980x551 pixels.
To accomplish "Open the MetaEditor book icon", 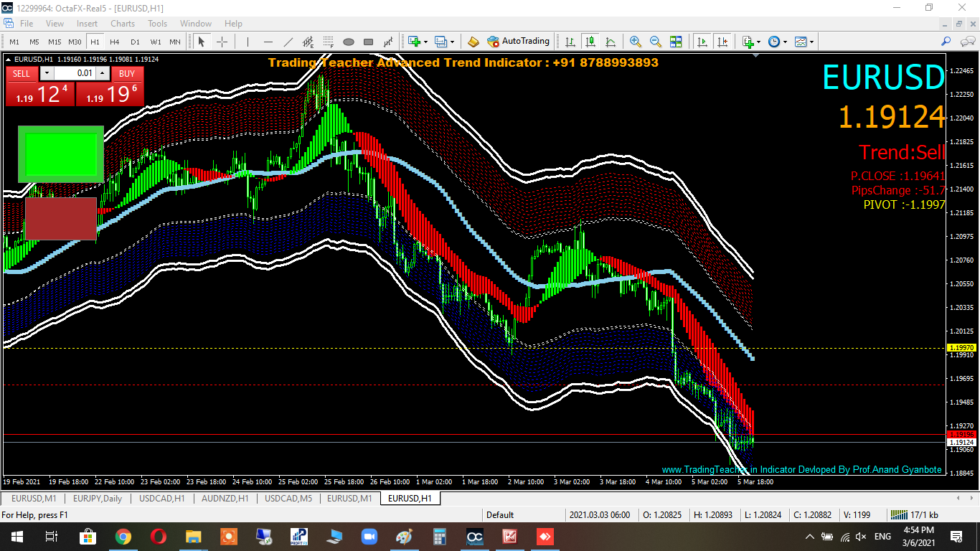I will point(473,42).
